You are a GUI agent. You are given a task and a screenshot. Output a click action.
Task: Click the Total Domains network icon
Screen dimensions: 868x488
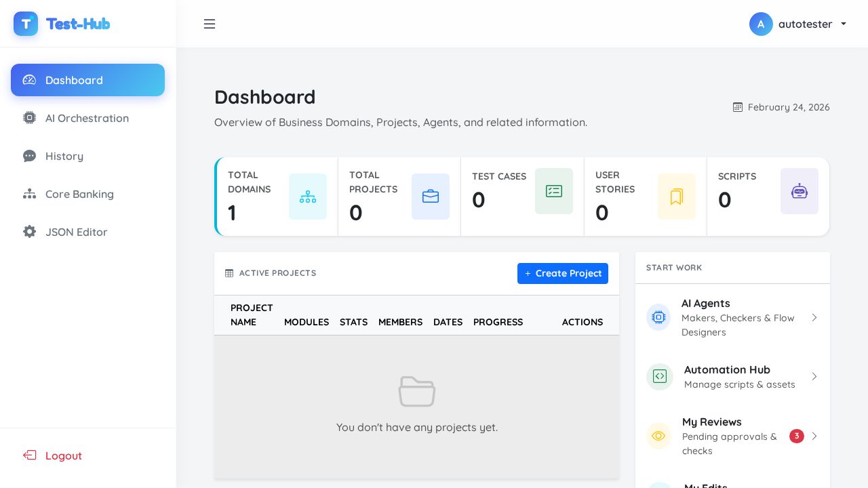point(308,197)
